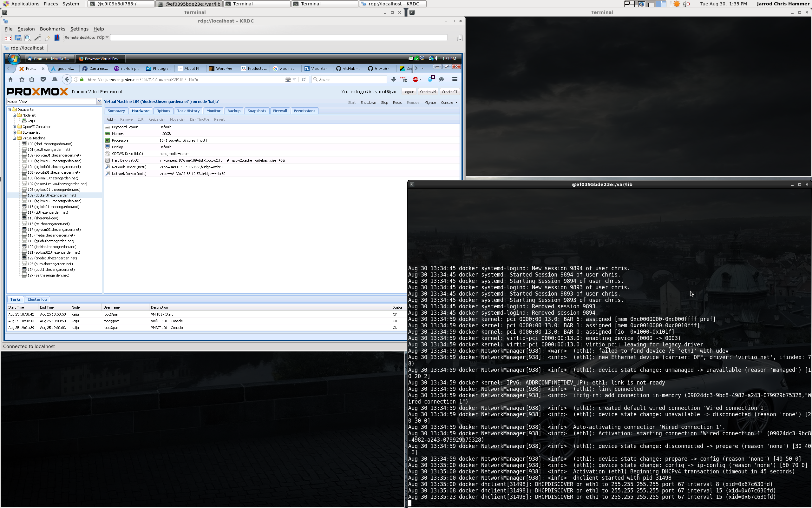Switch to @c9f09b8df785 taskbar window

(121, 4)
